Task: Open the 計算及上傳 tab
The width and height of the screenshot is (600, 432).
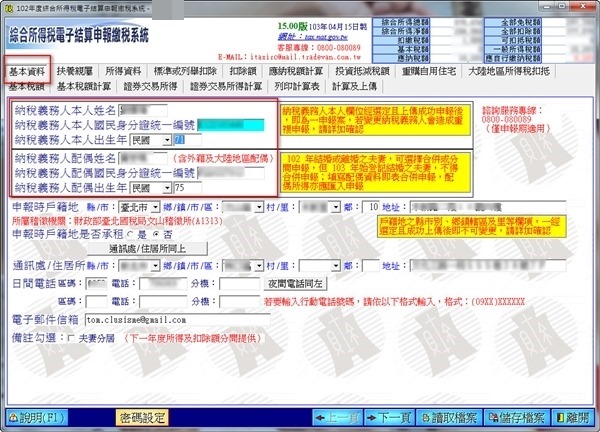Action: [x=354, y=86]
